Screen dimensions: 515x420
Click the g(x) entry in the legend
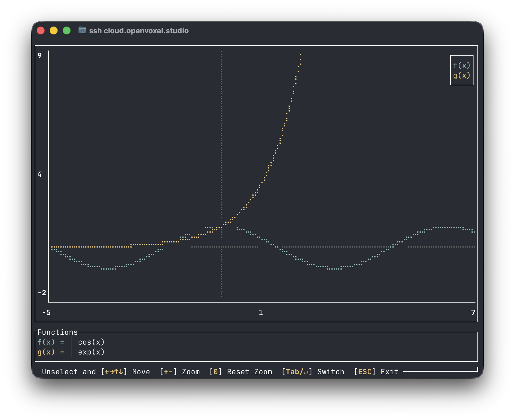click(462, 75)
